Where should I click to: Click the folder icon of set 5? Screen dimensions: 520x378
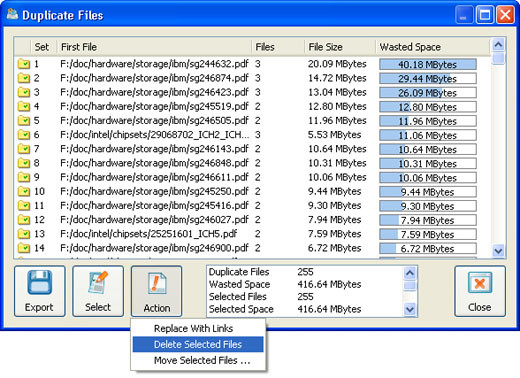pyautogui.click(x=24, y=120)
